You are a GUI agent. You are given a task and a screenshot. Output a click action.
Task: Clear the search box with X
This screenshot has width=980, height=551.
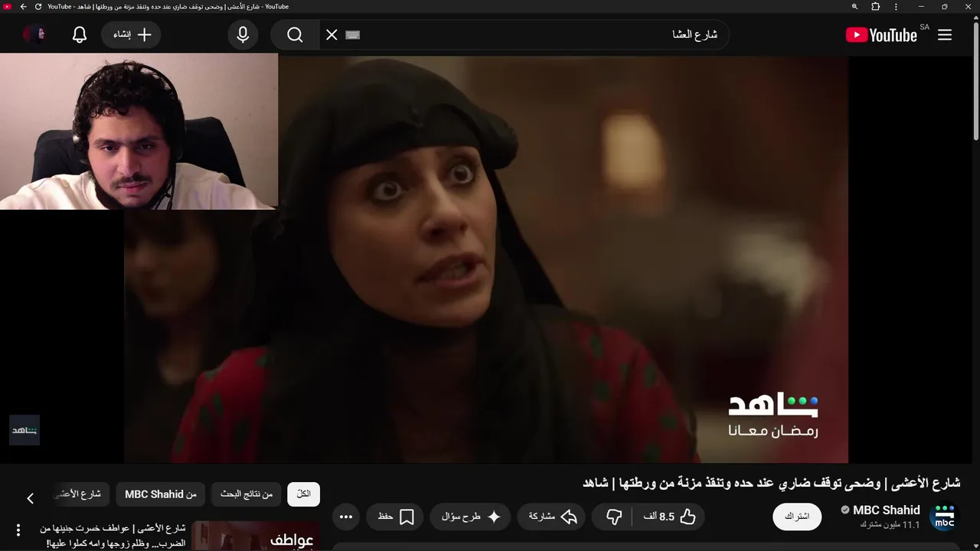click(332, 35)
